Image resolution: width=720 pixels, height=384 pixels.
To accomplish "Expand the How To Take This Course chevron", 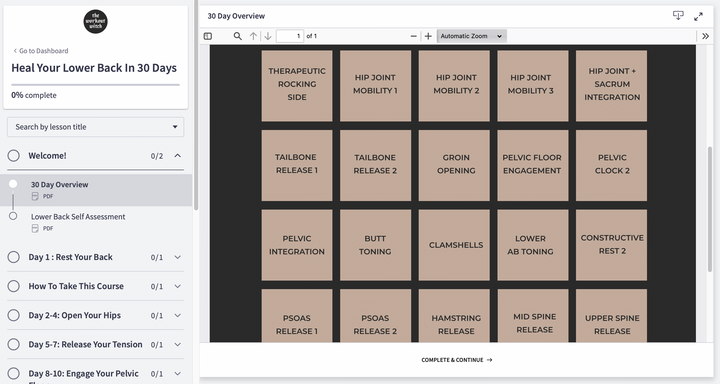I will (x=178, y=286).
